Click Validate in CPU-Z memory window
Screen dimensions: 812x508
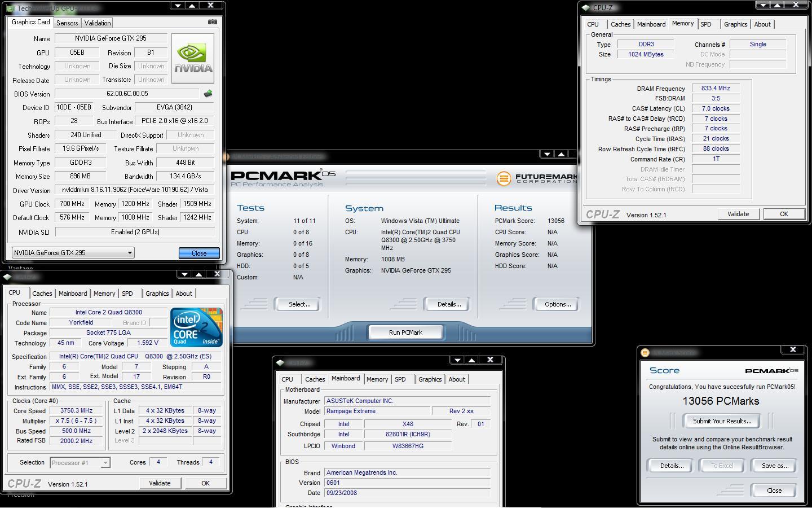738,214
